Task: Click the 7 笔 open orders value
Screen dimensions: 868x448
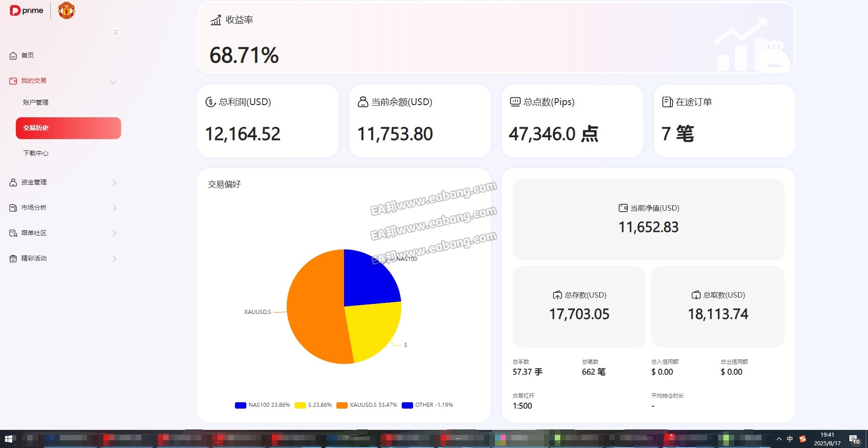Action: pyautogui.click(x=677, y=134)
